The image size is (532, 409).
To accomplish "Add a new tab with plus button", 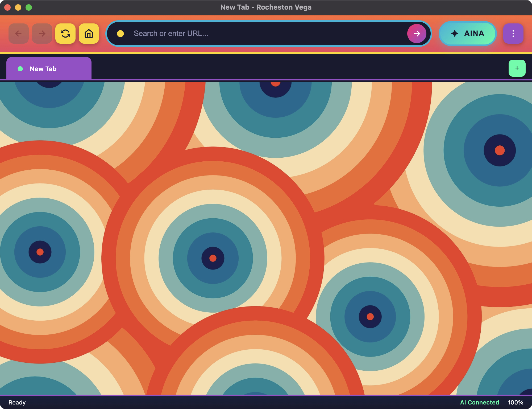I will pos(517,68).
